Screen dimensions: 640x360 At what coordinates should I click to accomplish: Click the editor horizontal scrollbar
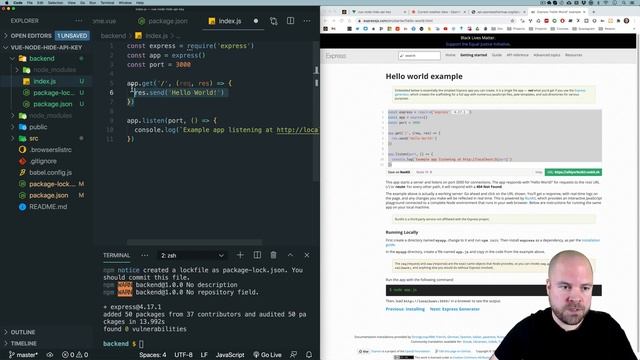[x=194, y=242]
